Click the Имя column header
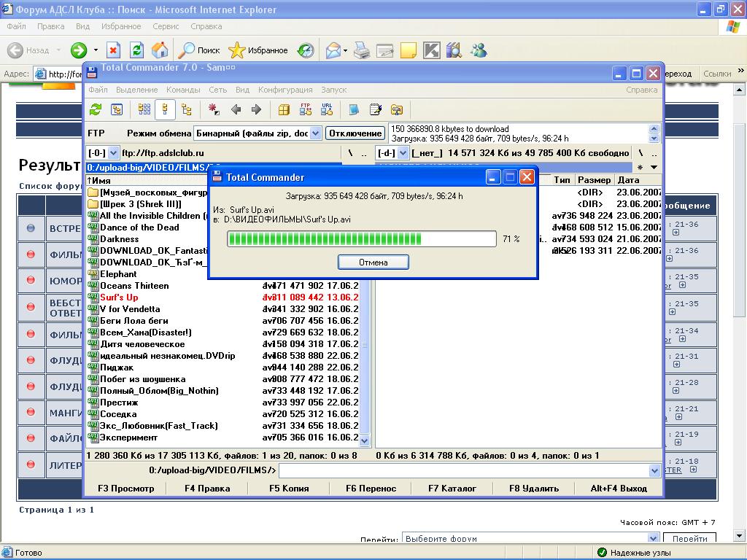Screen dimensions: 747x560 tap(147, 181)
